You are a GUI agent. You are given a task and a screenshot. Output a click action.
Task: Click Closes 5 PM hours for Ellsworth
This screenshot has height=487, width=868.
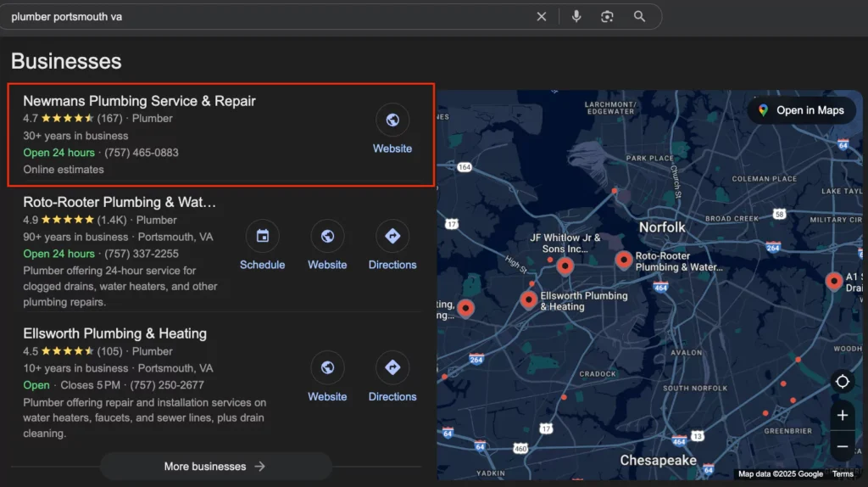tap(90, 385)
